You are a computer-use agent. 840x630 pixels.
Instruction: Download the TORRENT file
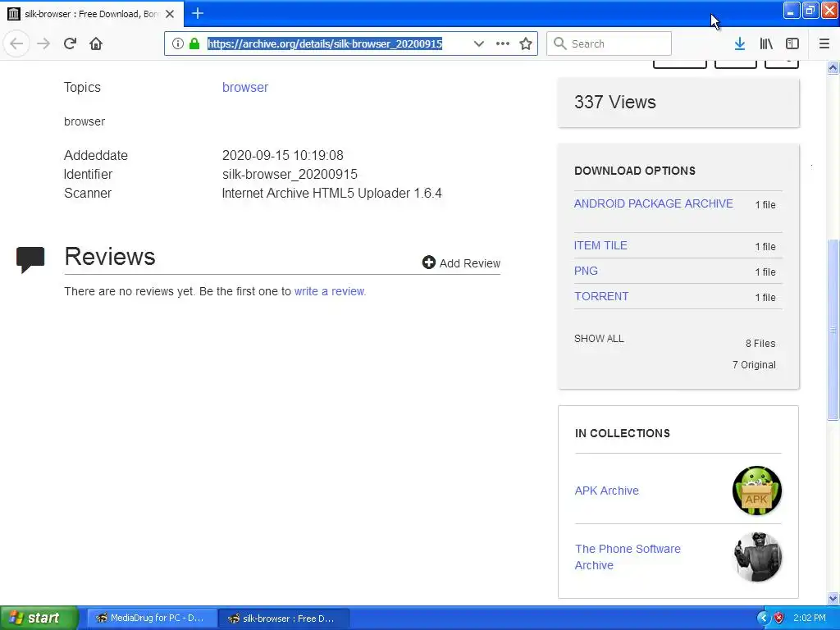tap(601, 296)
